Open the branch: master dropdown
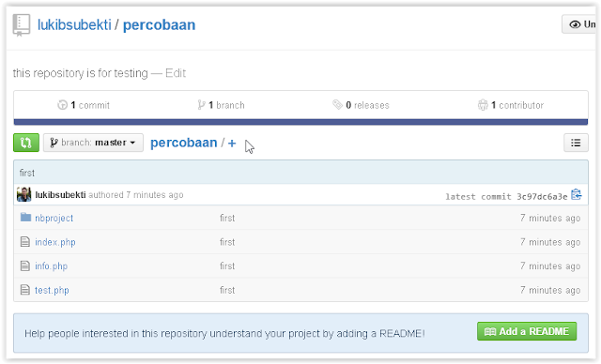Screen dimensions: 601x364 [93, 143]
